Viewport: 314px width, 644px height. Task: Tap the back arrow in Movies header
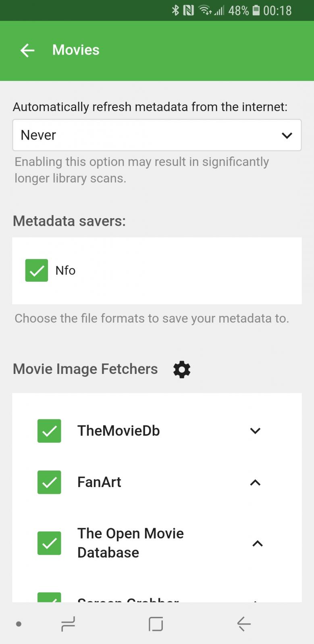pyautogui.click(x=27, y=50)
